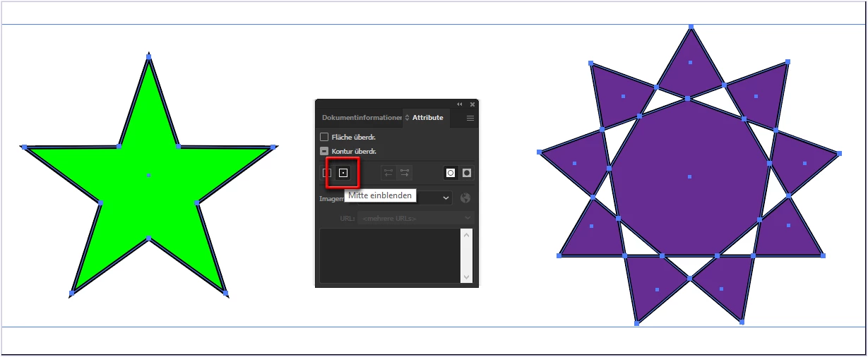Select the even-odd fill rule icon

tap(466, 172)
